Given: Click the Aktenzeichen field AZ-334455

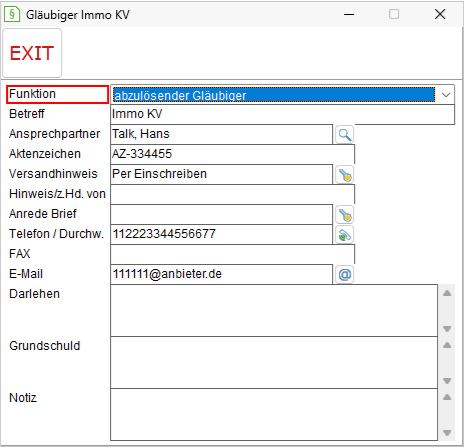Looking at the screenshot, I should coord(232,154).
